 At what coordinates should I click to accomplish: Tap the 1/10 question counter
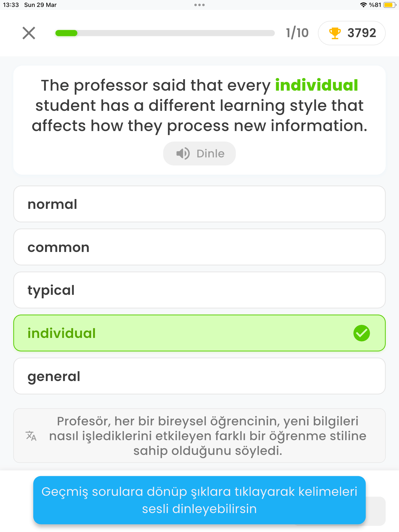(297, 33)
